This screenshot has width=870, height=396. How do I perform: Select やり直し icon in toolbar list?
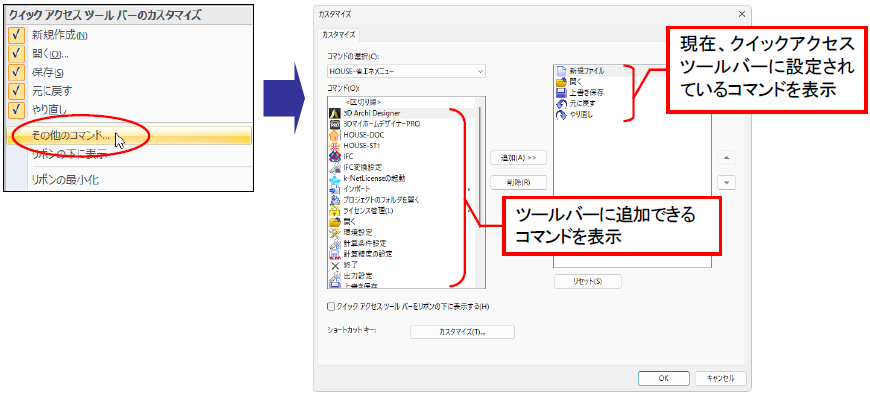tap(561, 114)
